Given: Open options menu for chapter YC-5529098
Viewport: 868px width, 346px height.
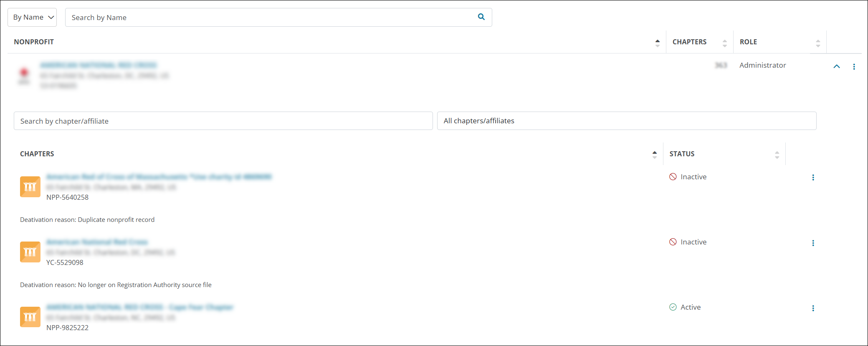Looking at the screenshot, I should point(812,243).
